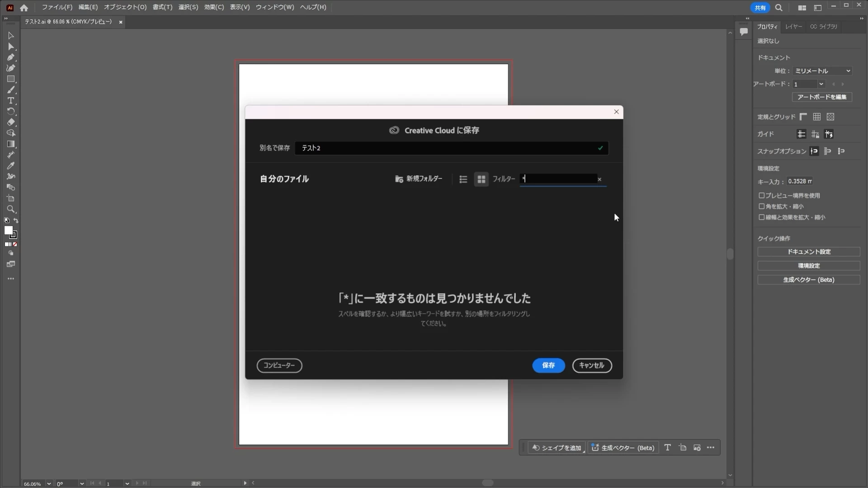Select the Eraser tool
The width and height of the screenshot is (868, 488).
tap(11, 122)
